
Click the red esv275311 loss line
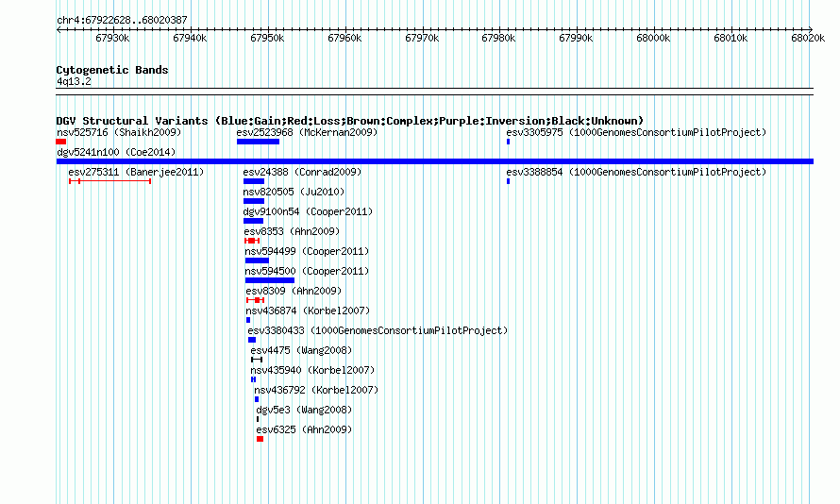click(x=109, y=181)
